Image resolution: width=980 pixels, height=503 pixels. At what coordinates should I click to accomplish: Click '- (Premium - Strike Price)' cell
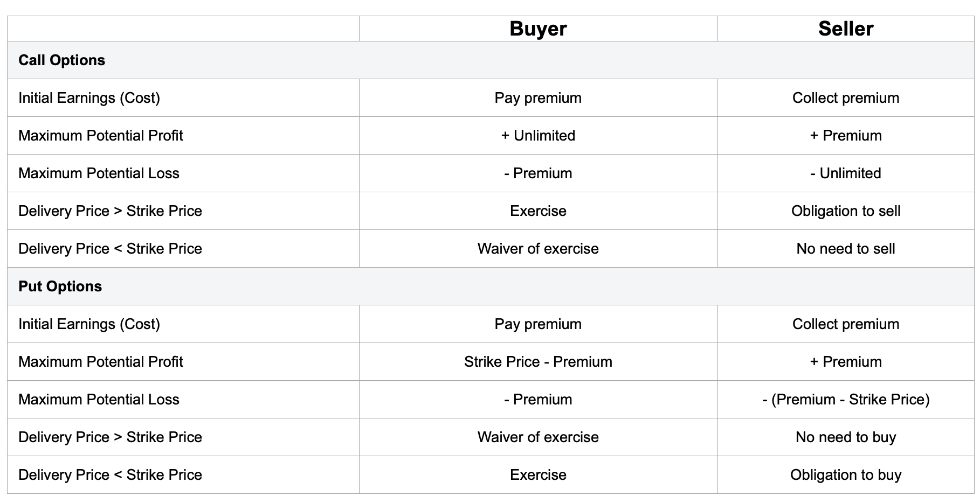click(x=845, y=400)
